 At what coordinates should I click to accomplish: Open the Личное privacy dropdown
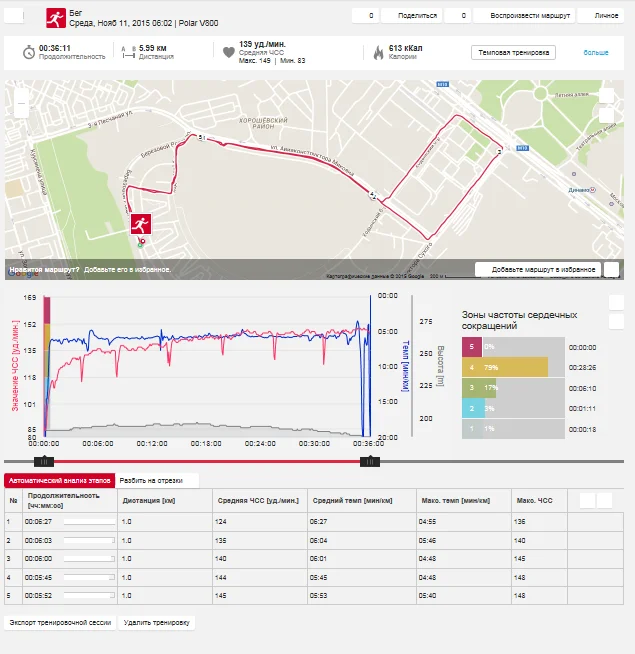pyautogui.click(x=601, y=16)
